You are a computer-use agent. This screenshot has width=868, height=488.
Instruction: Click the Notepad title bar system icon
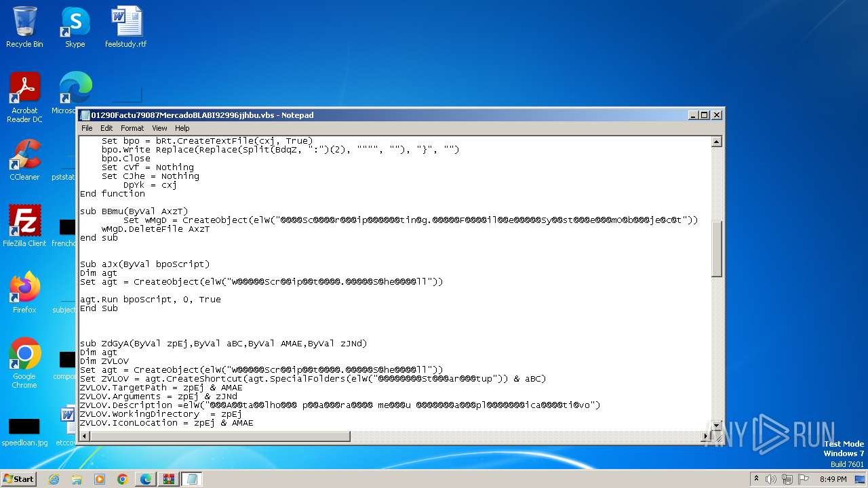(85, 115)
